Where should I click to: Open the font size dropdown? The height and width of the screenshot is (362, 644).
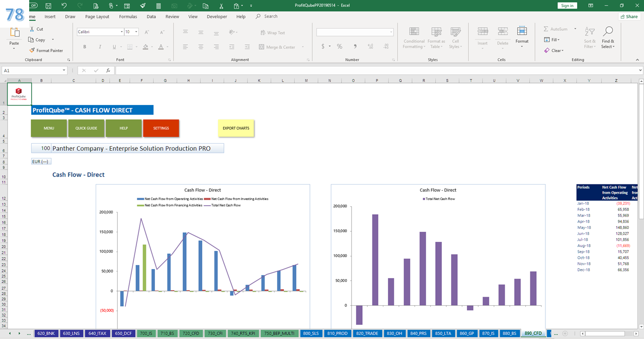(137, 32)
